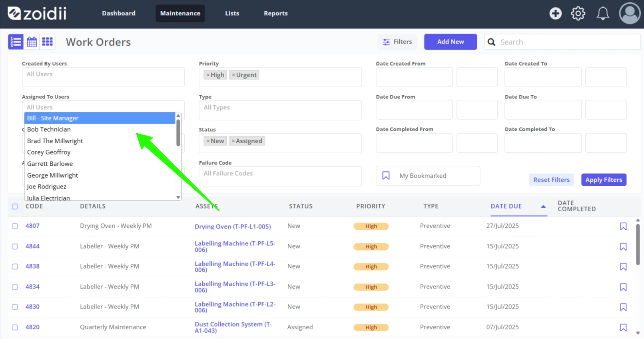Select Joe Rodriguez option
644x339 pixels.
[x=100, y=187]
